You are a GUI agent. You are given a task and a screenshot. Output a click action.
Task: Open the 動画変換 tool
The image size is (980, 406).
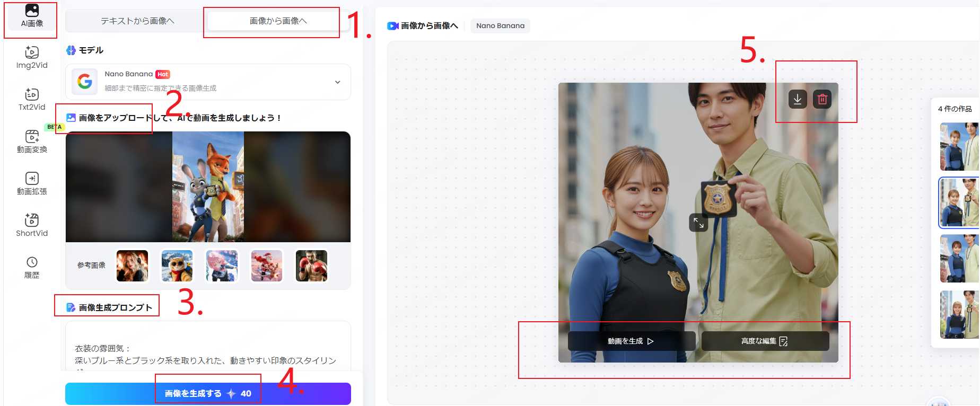pos(32,142)
